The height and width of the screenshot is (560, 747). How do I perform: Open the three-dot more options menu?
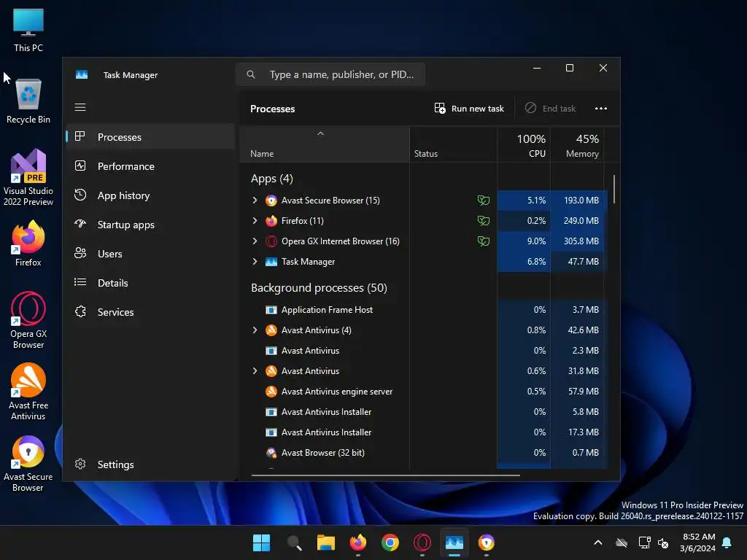pyautogui.click(x=601, y=109)
